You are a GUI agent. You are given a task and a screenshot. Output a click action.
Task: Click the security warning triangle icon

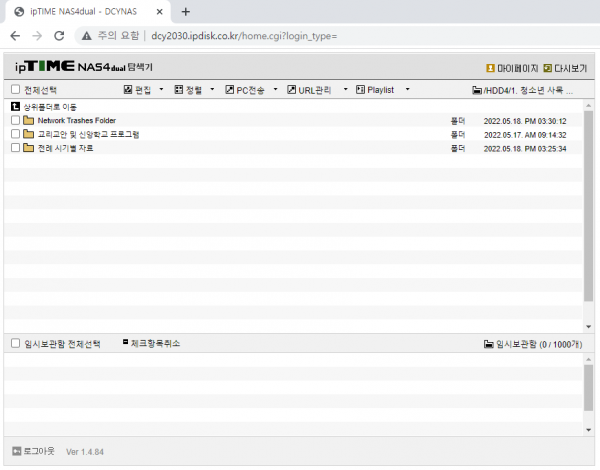tap(87, 36)
